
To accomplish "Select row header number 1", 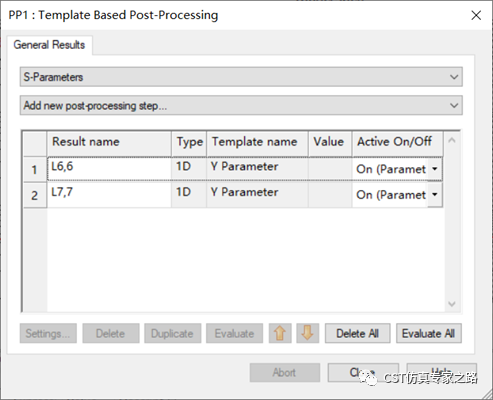I will point(35,169).
